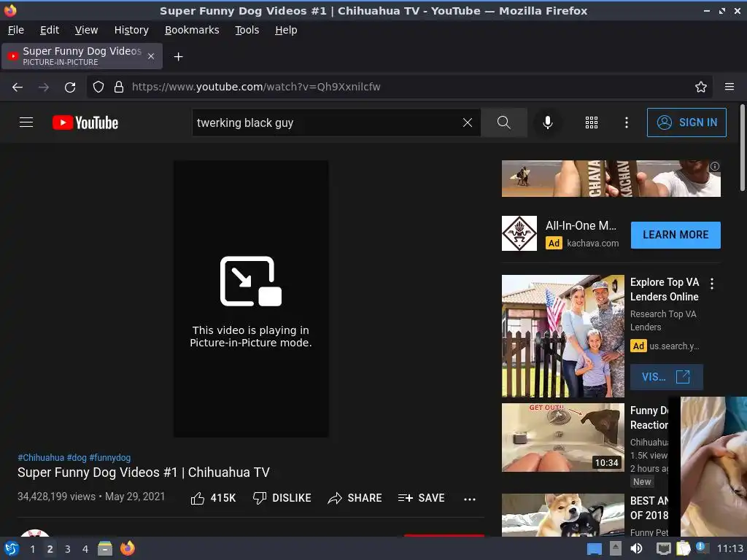
Task: Open Explore Top VA Lenders Online title
Action: pyautogui.click(x=665, y=289)
